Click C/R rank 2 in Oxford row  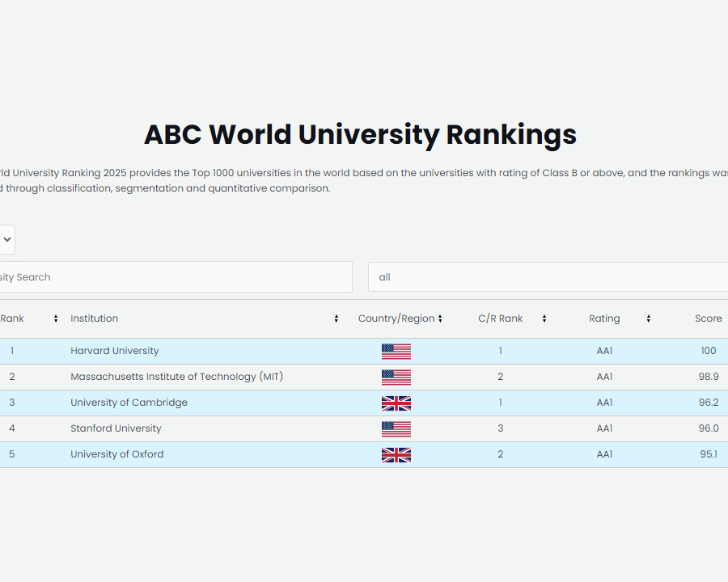click(x=501, y=454)
